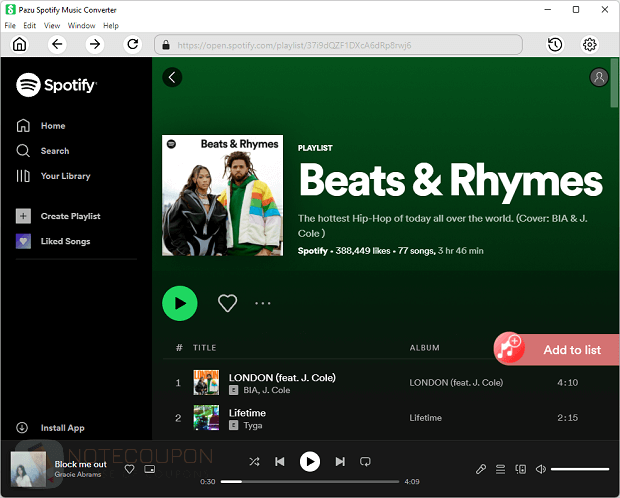Mute with the volume speaker icon

pos(541,469)
